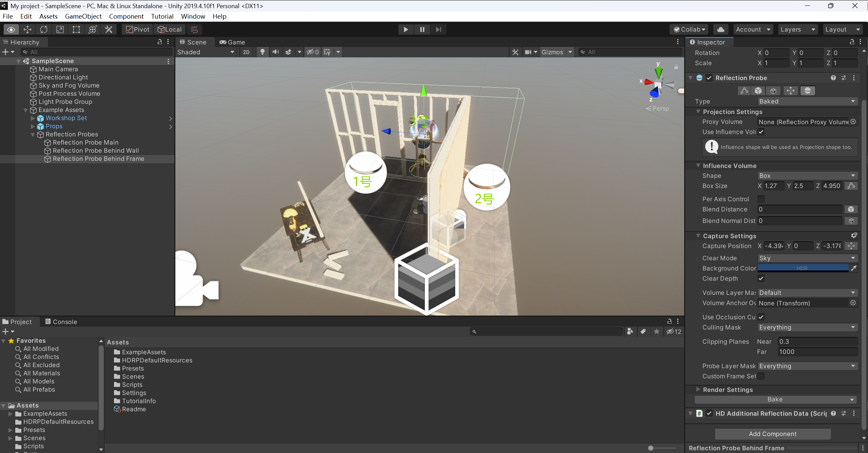
Task: Toggle scene audio speaker icon
Action: point(275,52)
